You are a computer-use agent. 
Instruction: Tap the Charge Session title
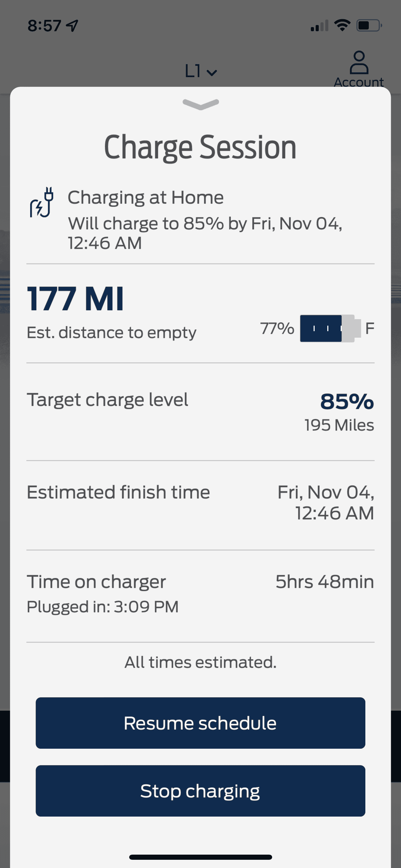point(200,147)
